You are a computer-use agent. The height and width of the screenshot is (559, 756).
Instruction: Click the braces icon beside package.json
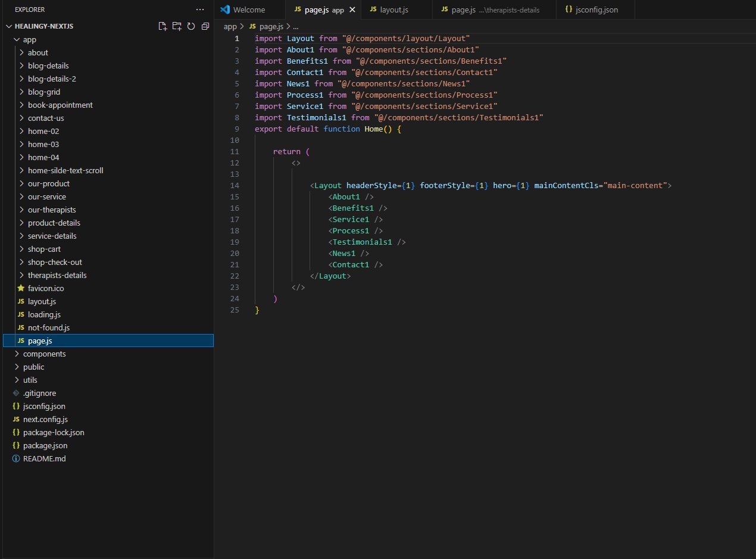[x=16, y=445]
